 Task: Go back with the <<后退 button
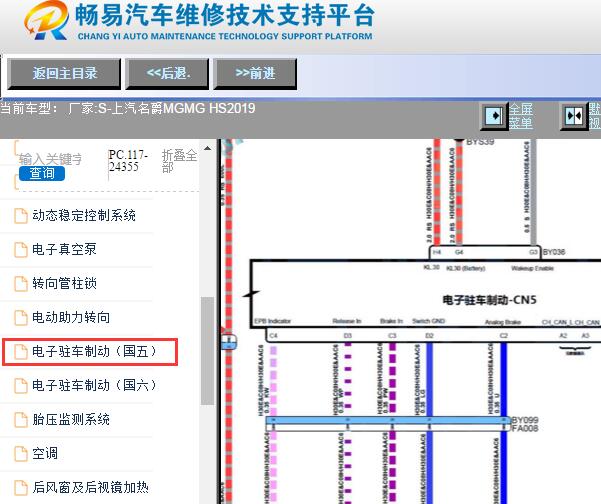[167, 74]
